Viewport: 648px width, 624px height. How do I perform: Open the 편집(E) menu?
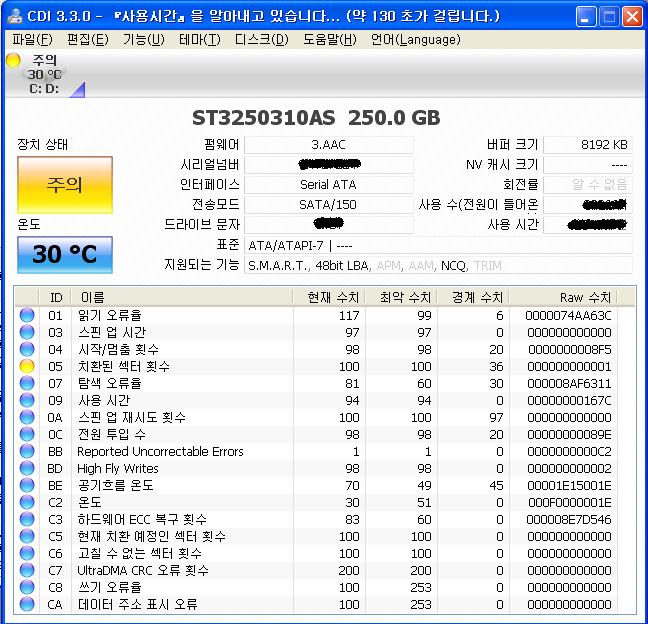(x=88, y=40)
